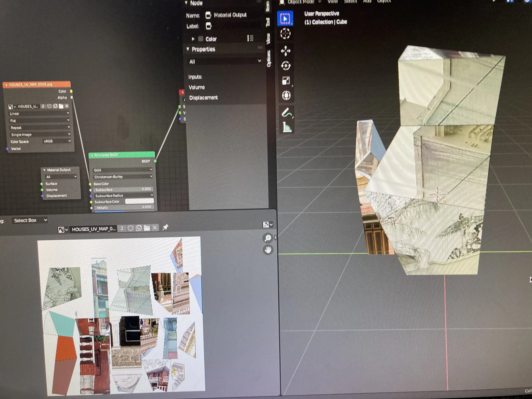This screenshot has height=399, width=532.
Task: Activate the Transform tool
Action: coord(286,96)
